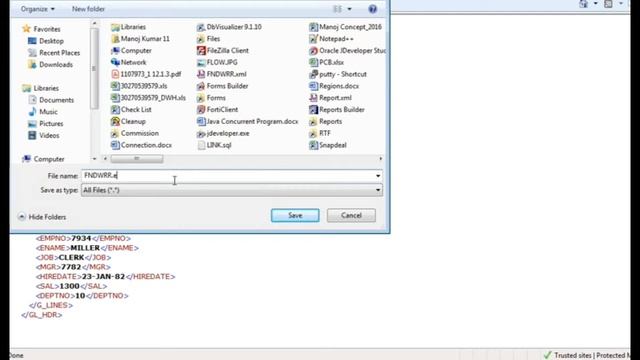Select the Commission shortcut icon
Screen dimensions: 640x360
point(115,133)
